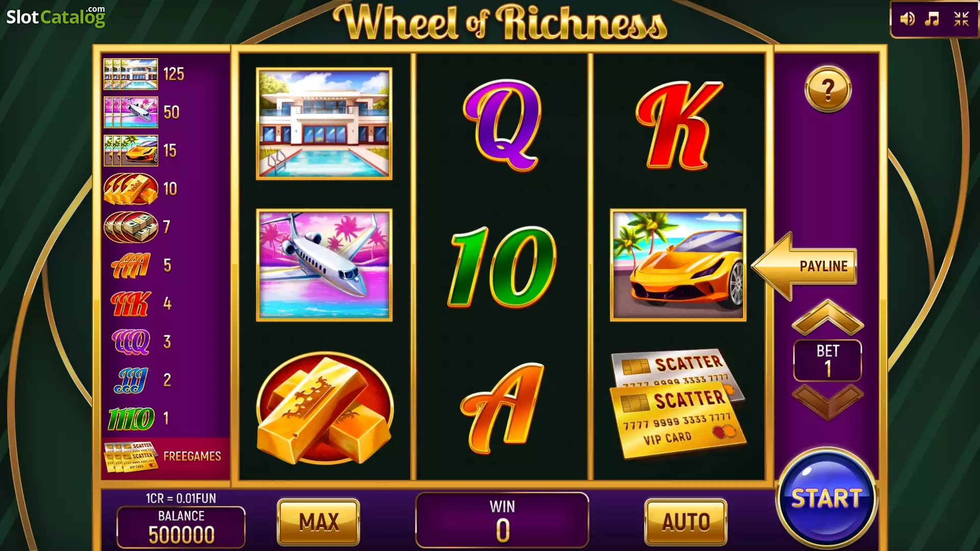This screenshot has width=980, height=551.
Task: Click the Scatter VIP card symbol
Action: point(678,404)
